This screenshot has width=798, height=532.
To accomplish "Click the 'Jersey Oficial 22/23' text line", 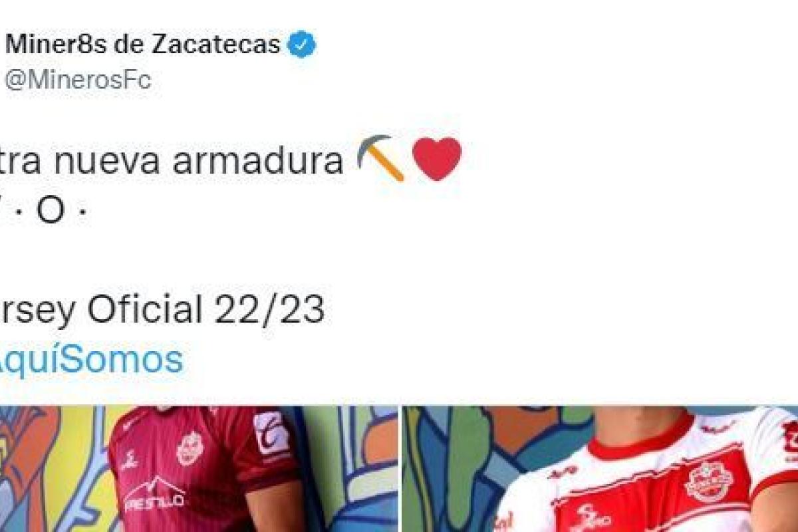I will click(163, 310).
